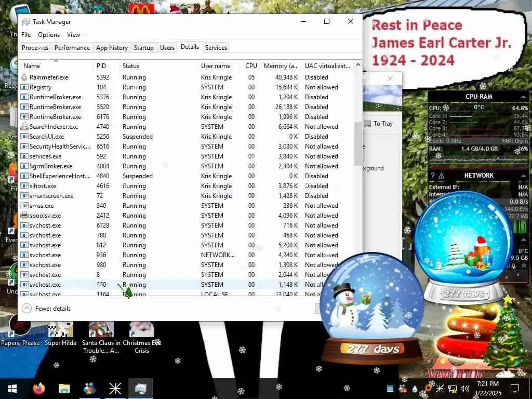Click the question mark in NETWORK widget

pos(433,176)
